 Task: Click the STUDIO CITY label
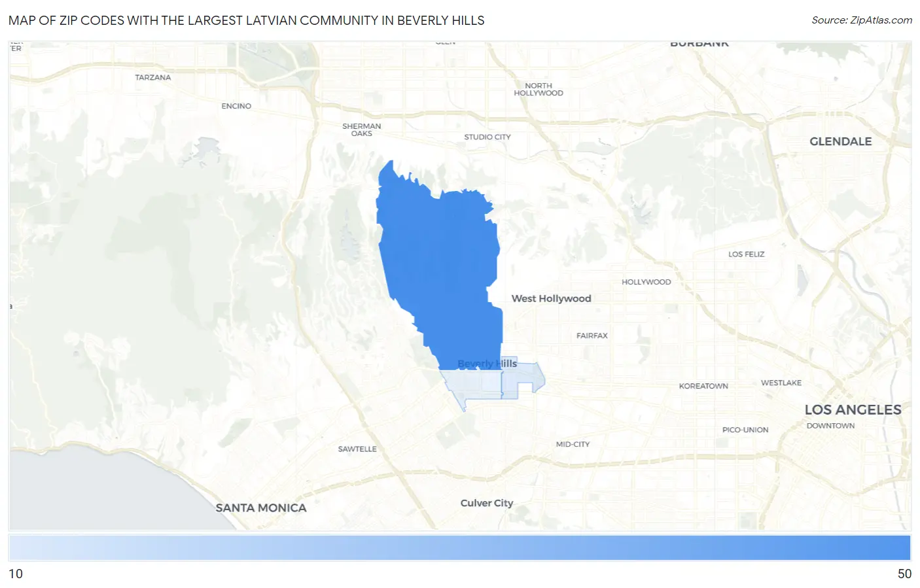pyautogui.click(x=487, y=137)
